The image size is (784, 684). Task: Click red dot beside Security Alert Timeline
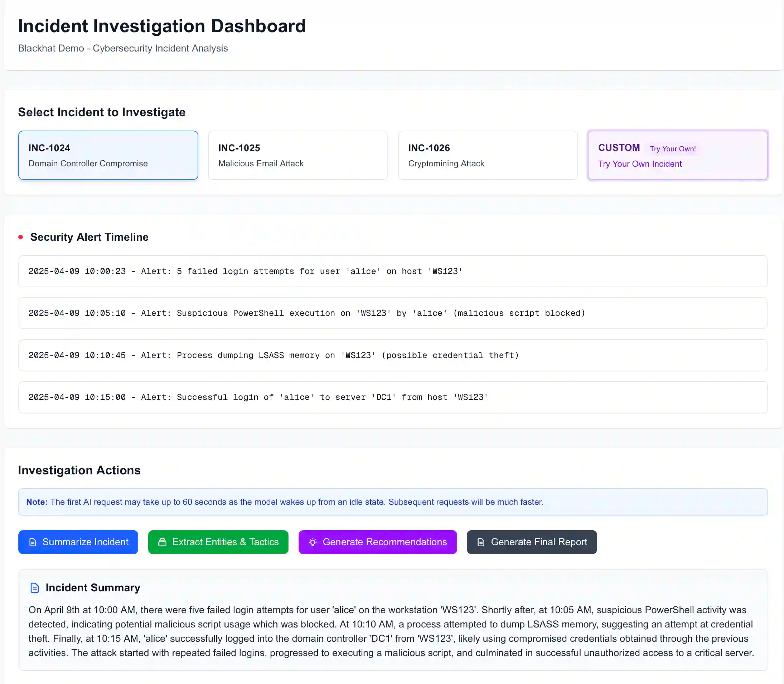tap(21, 237)
